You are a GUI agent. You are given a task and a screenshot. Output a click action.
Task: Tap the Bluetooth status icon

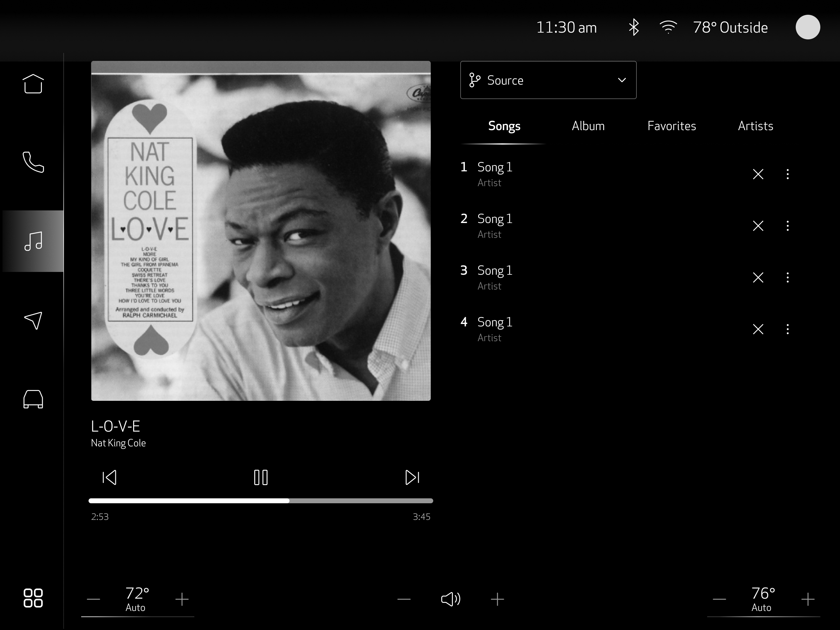[x=633, y=27]
